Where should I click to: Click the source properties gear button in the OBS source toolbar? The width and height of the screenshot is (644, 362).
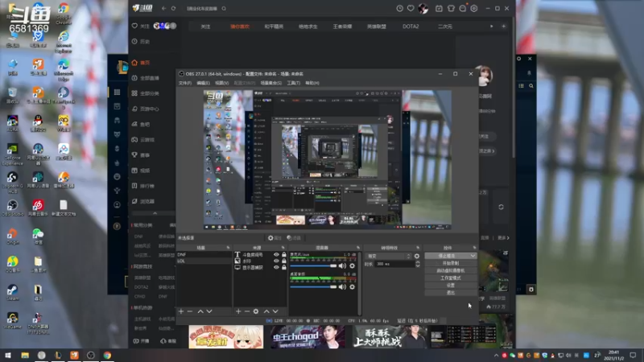[x=275, y=238]
